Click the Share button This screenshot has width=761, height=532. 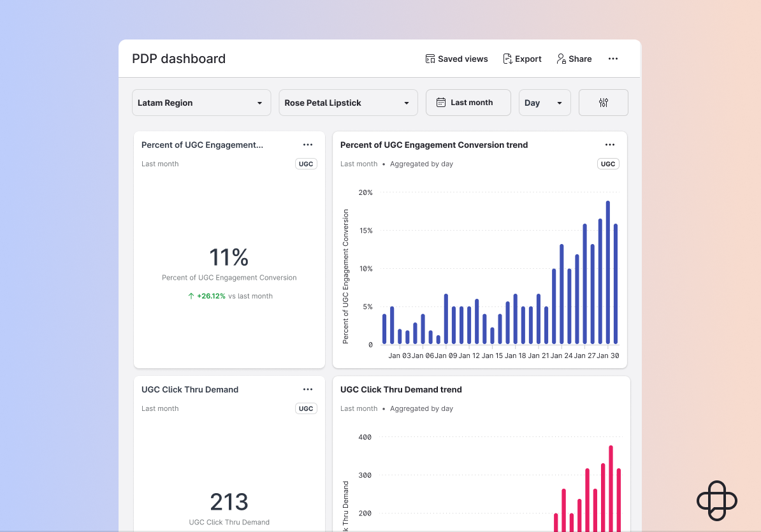(x=574, y=59)
